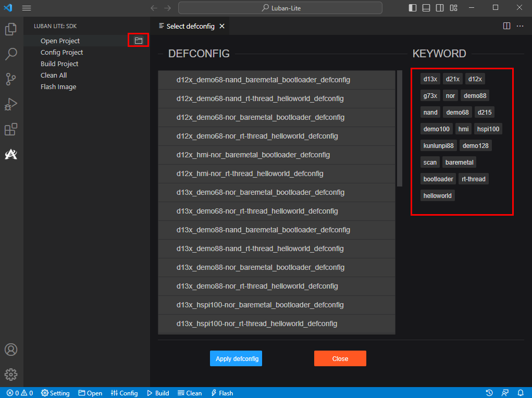This screenshot has width=532, height=398.
Task: Open the Source Control view
Action: tap(11, 79)
